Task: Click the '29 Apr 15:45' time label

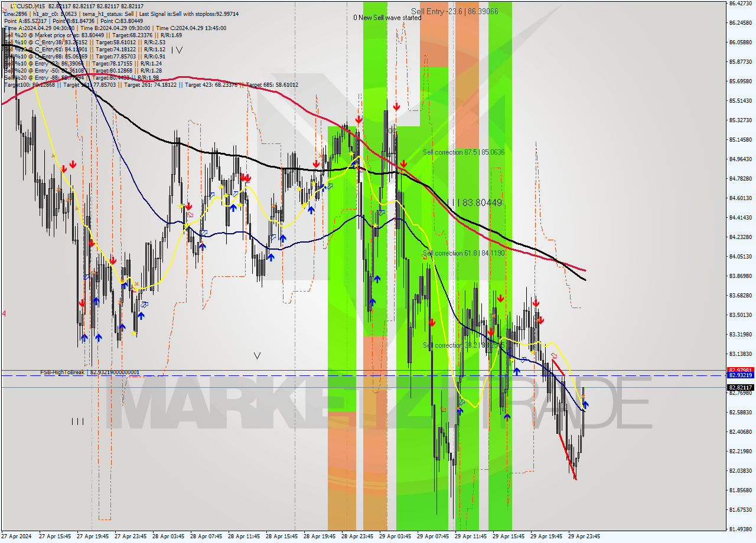Action: [x=509, y=537]
